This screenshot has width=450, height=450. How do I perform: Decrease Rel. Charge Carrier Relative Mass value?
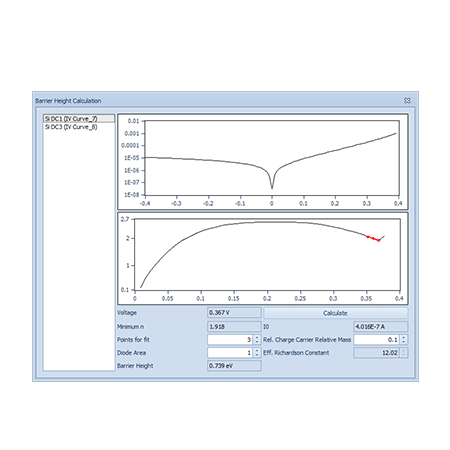pos(404,342)
